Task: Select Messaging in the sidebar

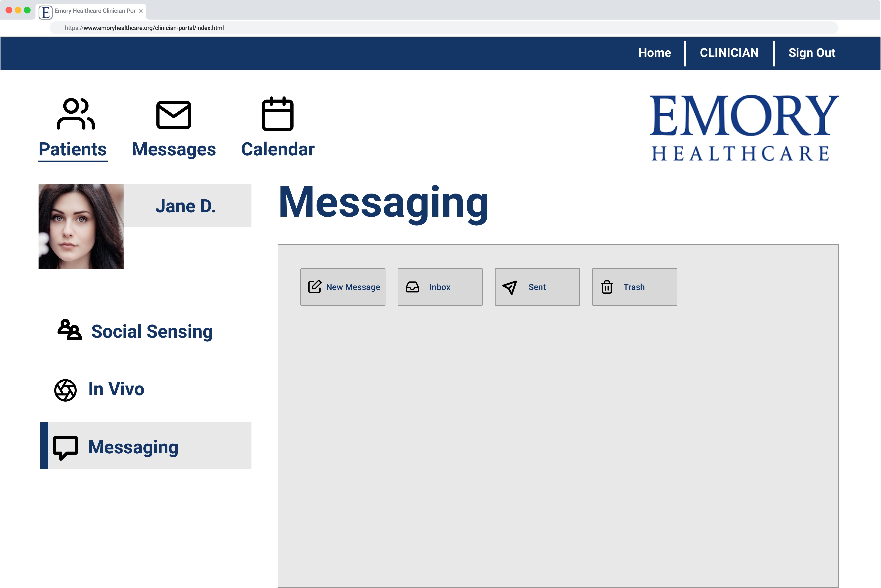Action: coord(146,446)
